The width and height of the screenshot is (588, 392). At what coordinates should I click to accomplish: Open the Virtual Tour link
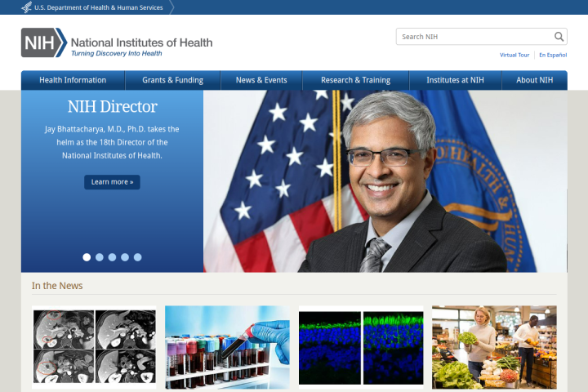click(514, 55)
